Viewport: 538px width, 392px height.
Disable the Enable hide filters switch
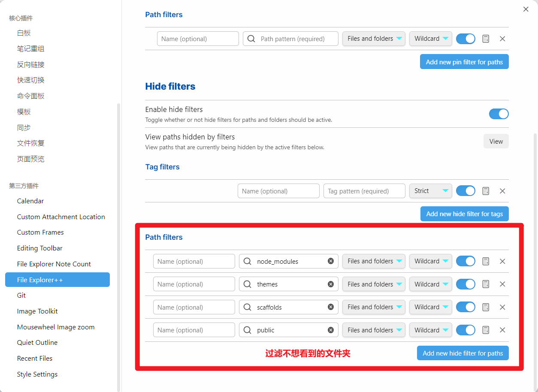pyautogui.click(x=499, y=114)
